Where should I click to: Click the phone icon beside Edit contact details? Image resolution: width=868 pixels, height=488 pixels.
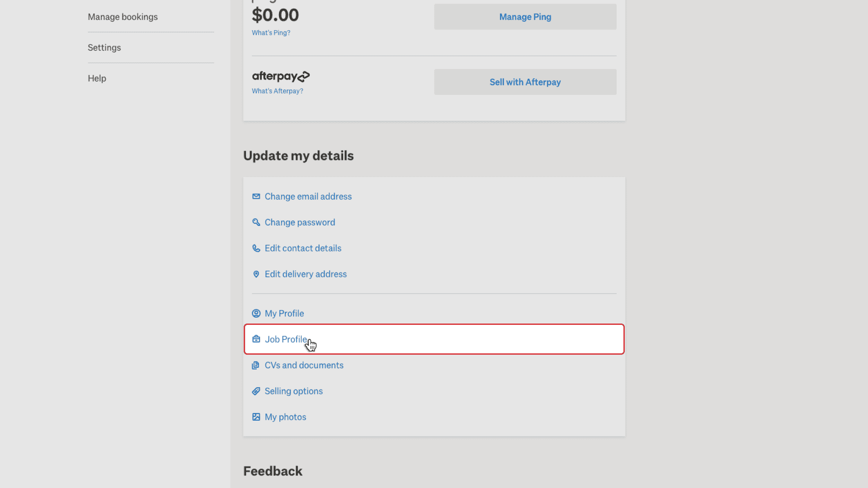click(256, 248)
